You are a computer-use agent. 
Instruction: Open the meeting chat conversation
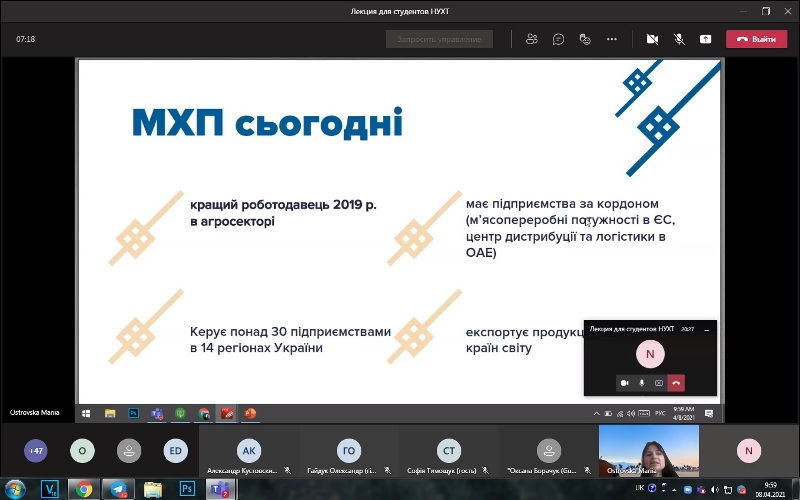tap(558, 39)
